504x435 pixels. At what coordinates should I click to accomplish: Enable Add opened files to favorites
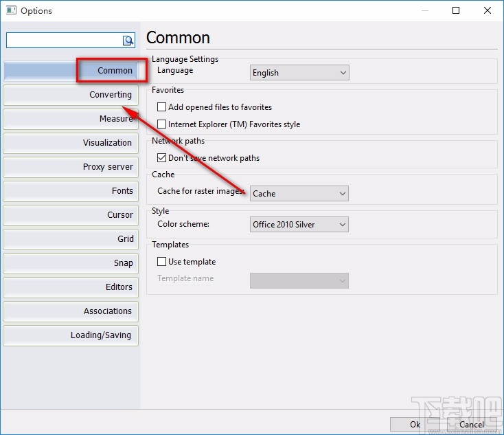click(161, 107)
